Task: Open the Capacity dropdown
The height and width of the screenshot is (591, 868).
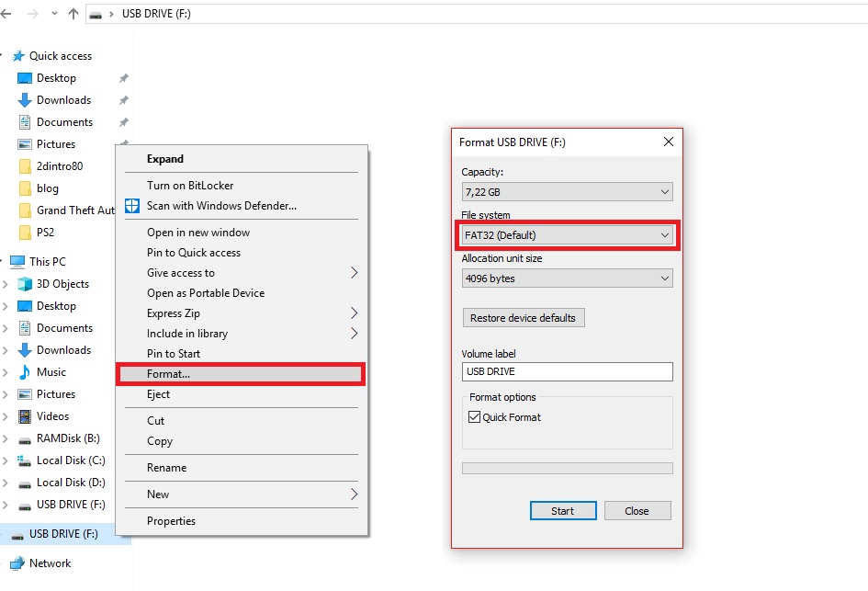Action: point(568,192)
